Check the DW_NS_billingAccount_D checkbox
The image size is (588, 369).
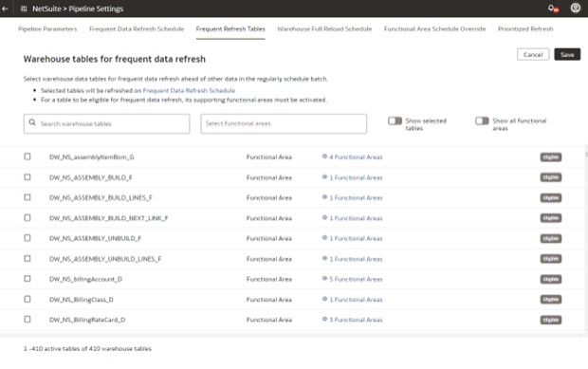tap(28, 279)
